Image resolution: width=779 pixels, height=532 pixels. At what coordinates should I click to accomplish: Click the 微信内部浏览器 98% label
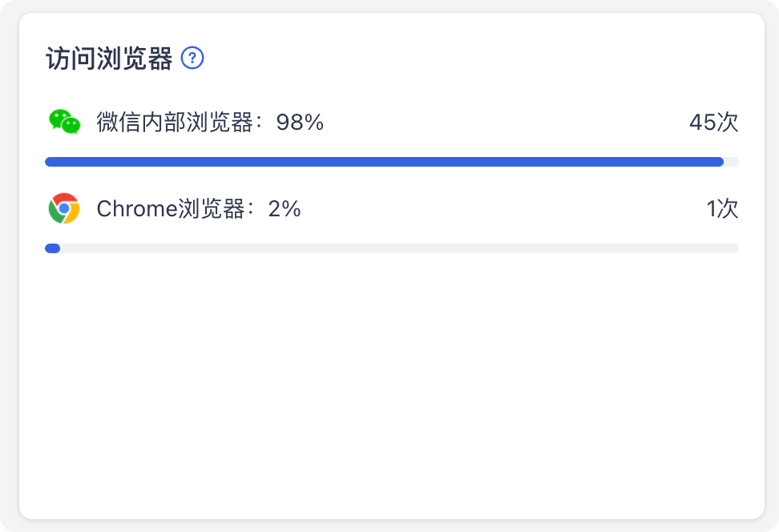click(x=210, y=123)
